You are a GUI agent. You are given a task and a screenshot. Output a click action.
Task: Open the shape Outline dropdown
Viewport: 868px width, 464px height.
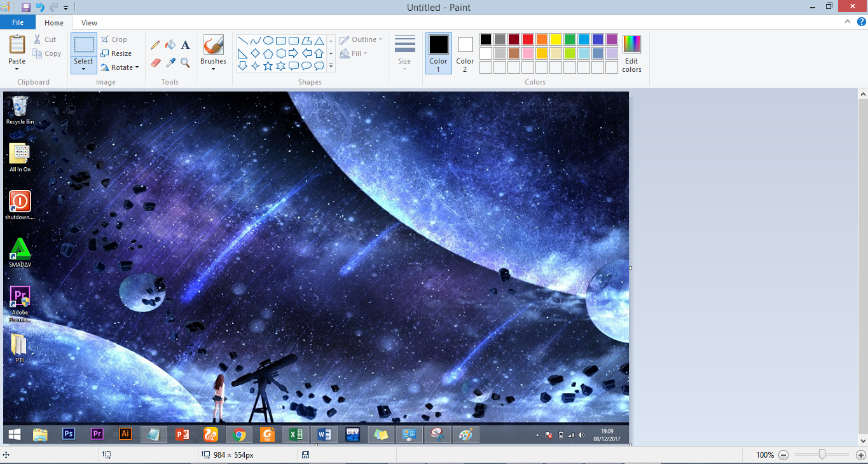coord(361,39)
